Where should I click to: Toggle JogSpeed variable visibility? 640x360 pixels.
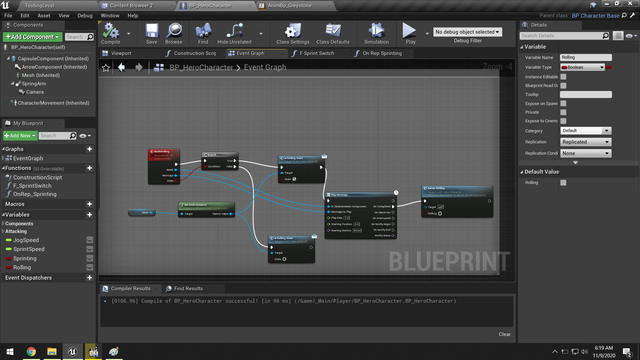90,240
